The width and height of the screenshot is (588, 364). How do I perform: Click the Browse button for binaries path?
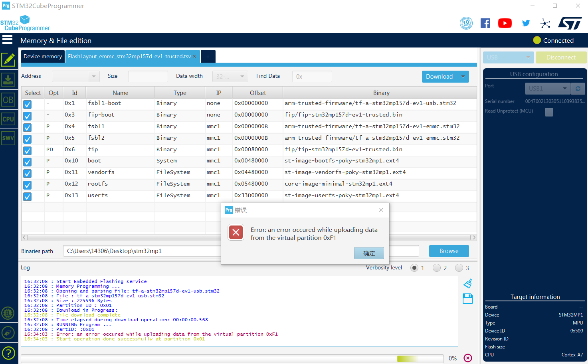pos(449,251)
